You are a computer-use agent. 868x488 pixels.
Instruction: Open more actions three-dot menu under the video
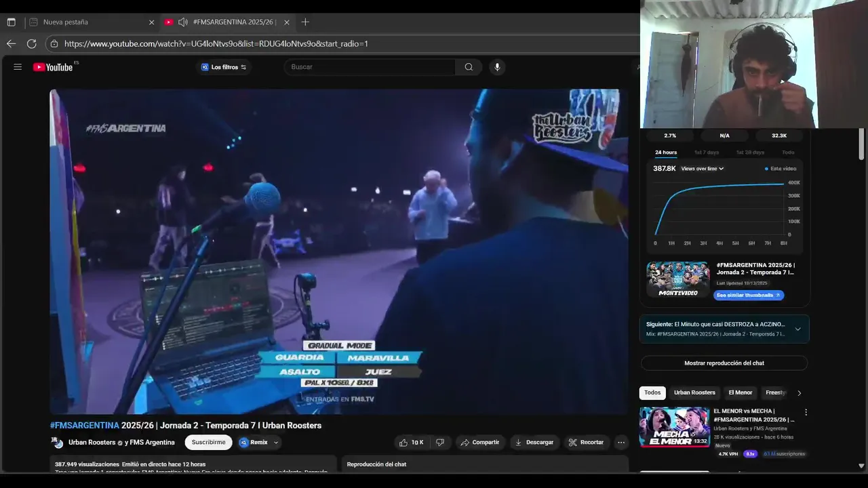[620, 443]
